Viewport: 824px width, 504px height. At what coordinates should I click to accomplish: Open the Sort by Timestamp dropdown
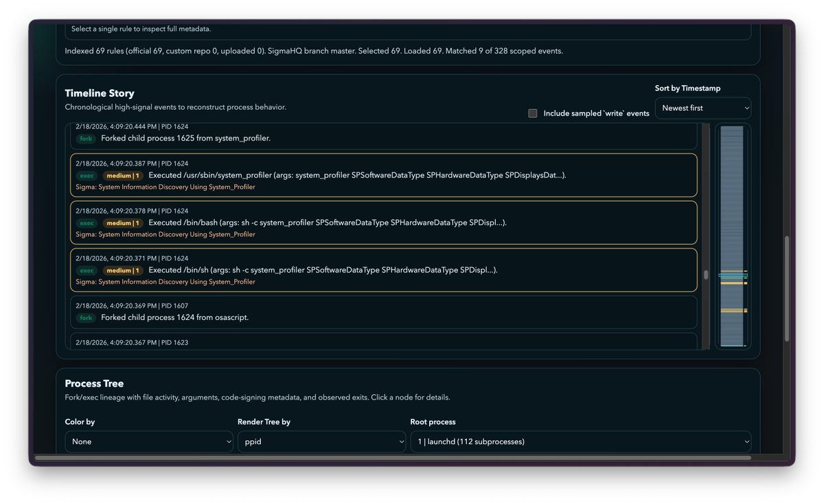click(702, 108)
